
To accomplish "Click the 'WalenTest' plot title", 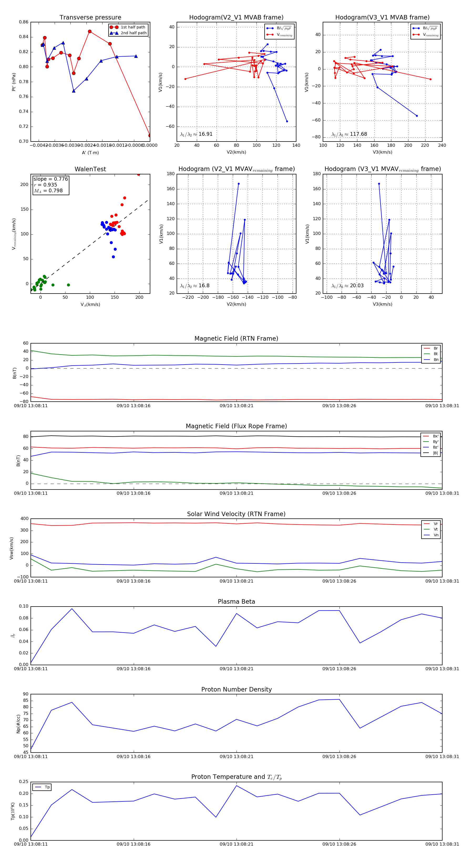I will point(90,169).
